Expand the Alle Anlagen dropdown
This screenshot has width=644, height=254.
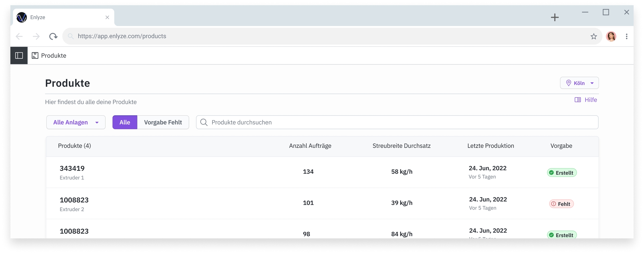coord(76,122)
